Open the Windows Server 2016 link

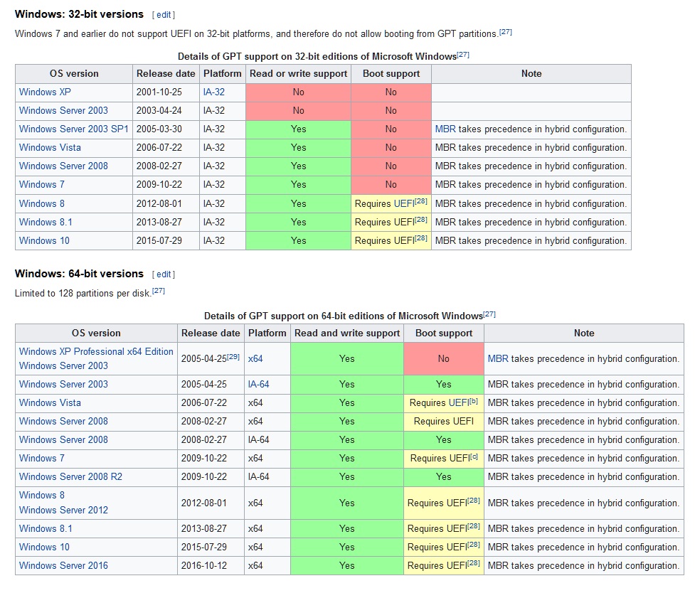click(63, 566)
